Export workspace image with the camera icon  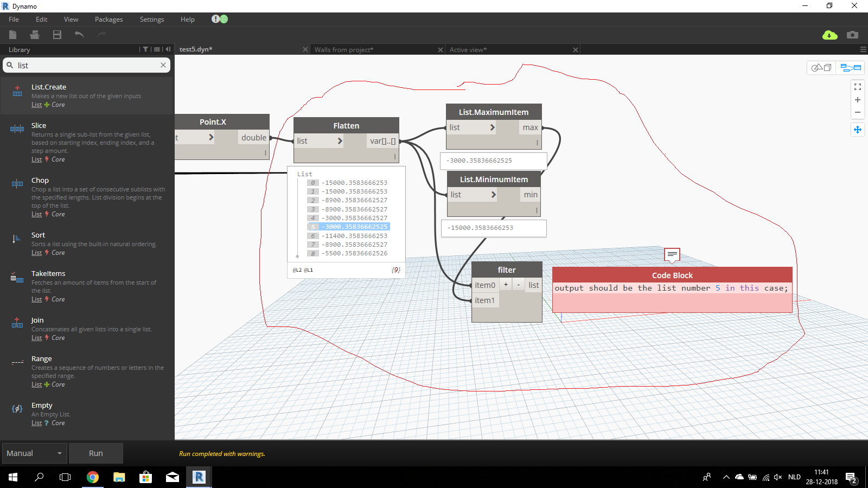point(853,35)
